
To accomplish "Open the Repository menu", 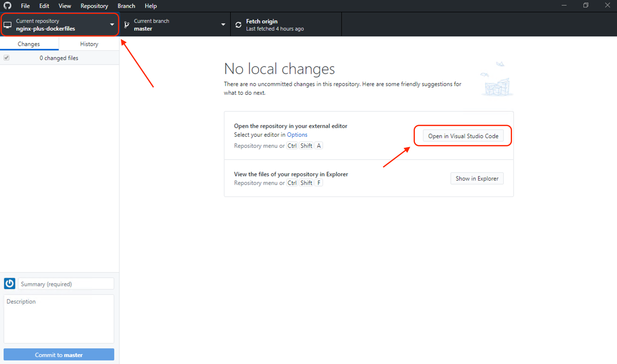I will pos(94,6).
